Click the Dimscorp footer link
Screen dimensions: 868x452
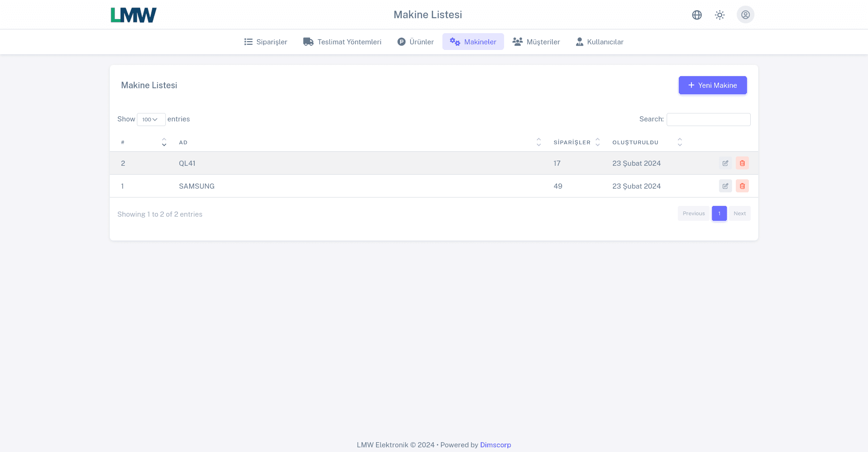[x=495, y=445]
